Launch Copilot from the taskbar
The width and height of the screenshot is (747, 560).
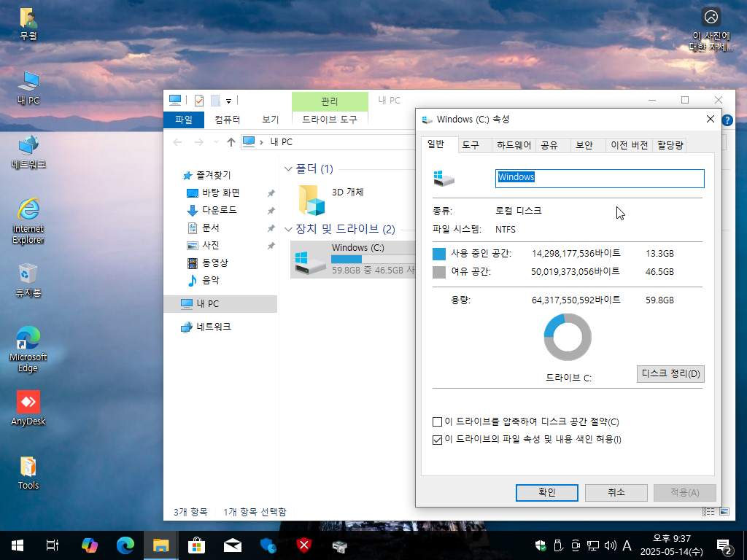pos(89,545)
